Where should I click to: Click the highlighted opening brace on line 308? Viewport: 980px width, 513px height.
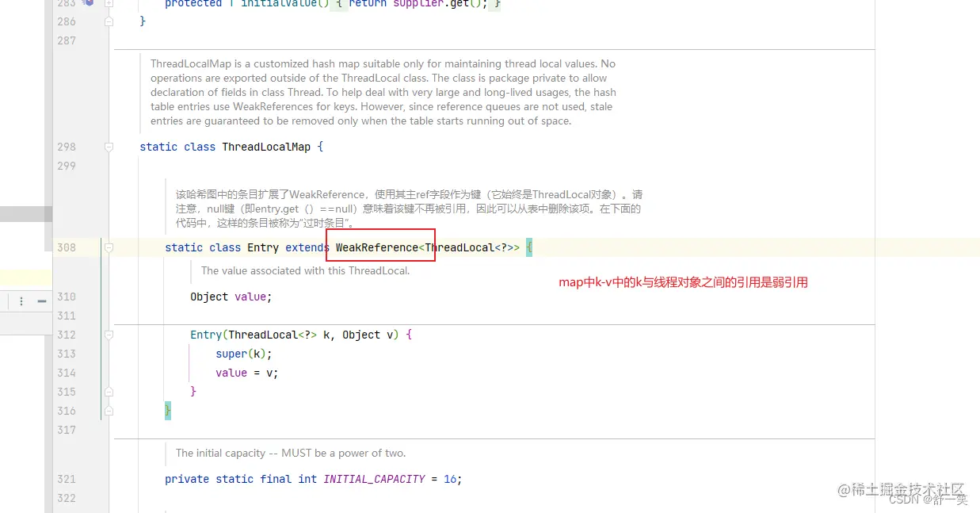click(529, 247)
